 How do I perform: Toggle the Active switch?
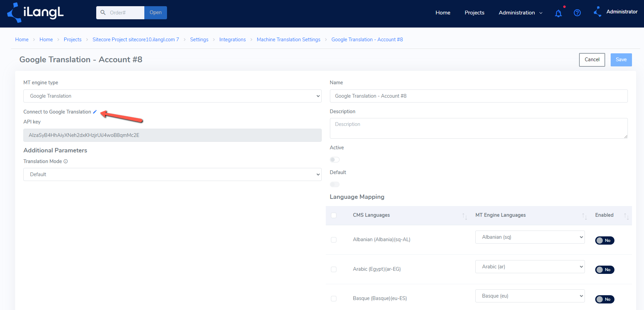(335, 160)
